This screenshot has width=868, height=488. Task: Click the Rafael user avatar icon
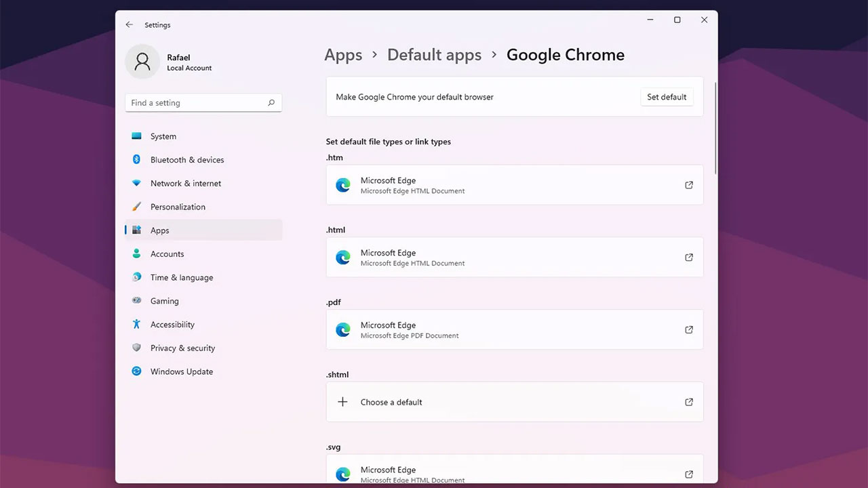(x=142, y=62)
